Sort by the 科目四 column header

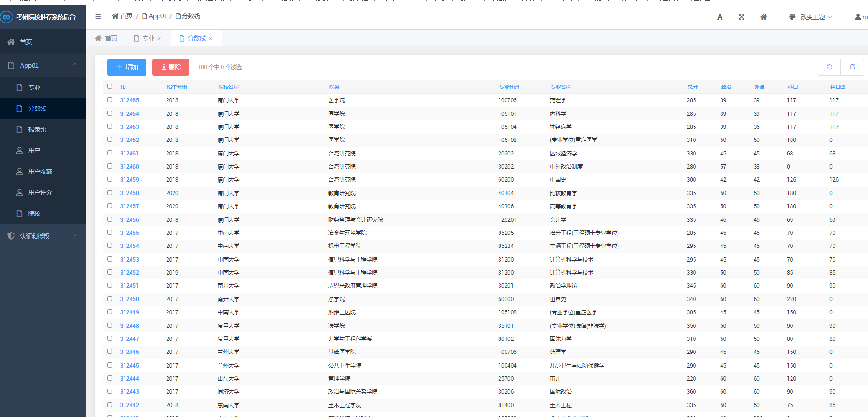point(838,87)
